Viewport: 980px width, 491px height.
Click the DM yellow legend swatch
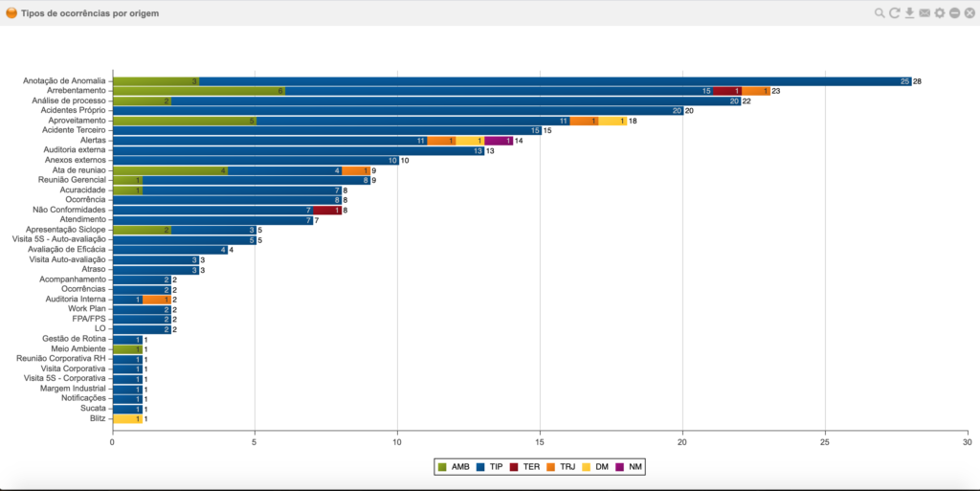586,467
